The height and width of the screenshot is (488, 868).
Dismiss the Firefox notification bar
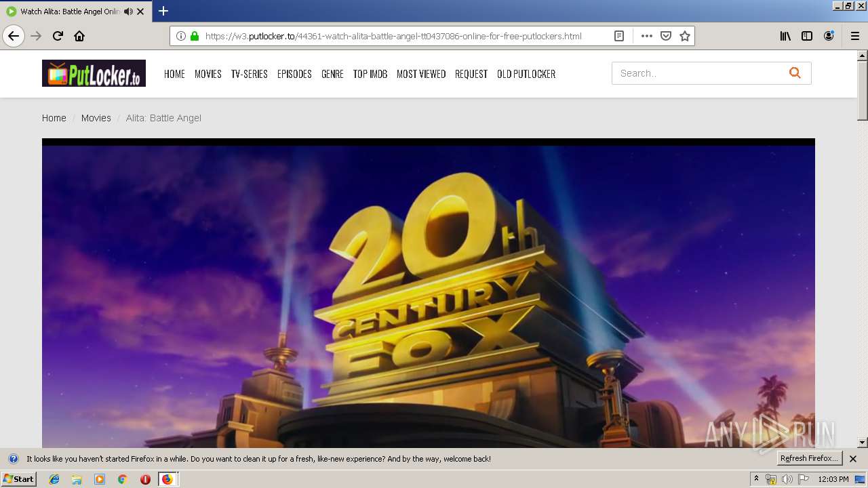pos(853,459)
